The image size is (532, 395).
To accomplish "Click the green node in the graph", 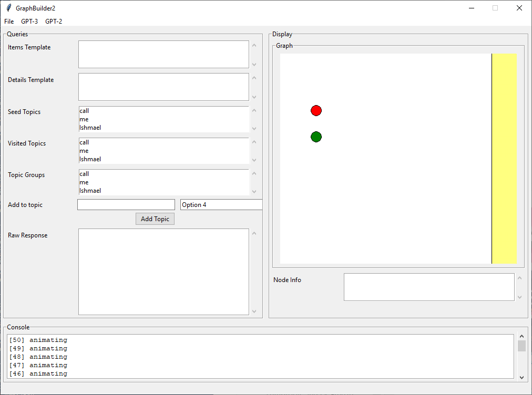I will click(x=316, y=137).
